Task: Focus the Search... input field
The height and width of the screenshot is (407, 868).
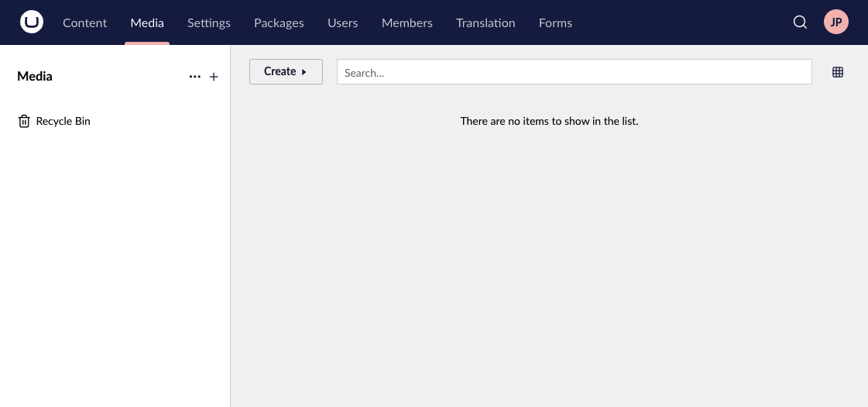Action: coord(574,72)
